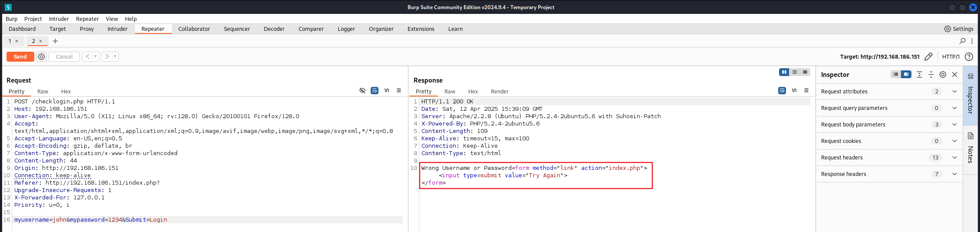Viewport: 980px width, 232px height.
Task: Hide request interception info eye icon
Action: pos(362,90)
